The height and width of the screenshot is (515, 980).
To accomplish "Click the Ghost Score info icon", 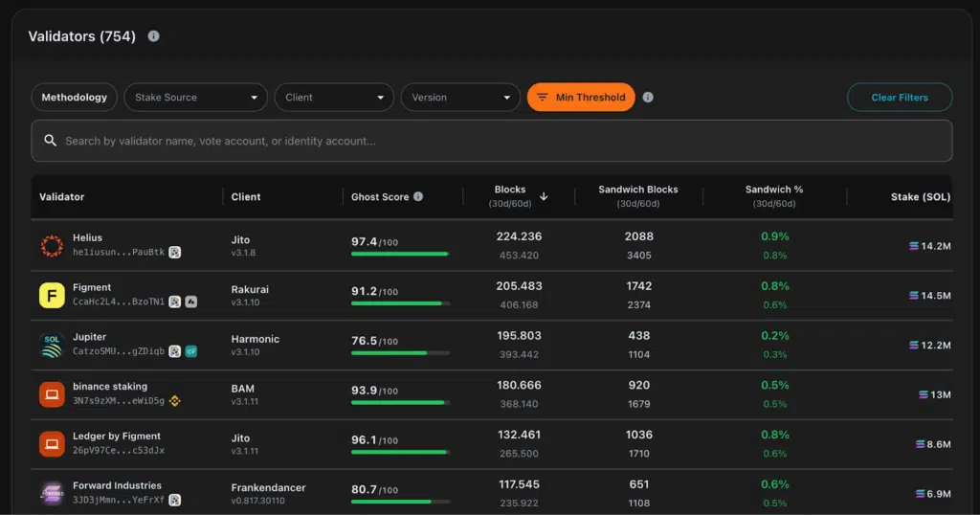I will tap(418, 196).
